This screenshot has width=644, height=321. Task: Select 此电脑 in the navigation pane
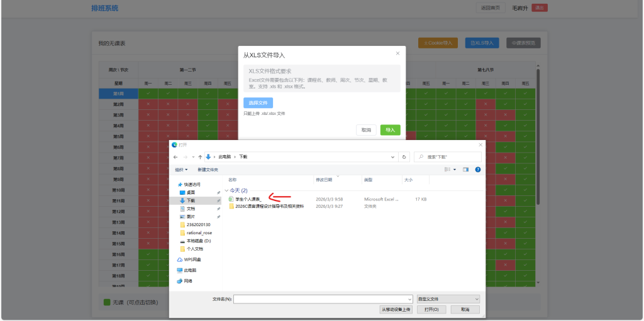click(x=191, y=269)
